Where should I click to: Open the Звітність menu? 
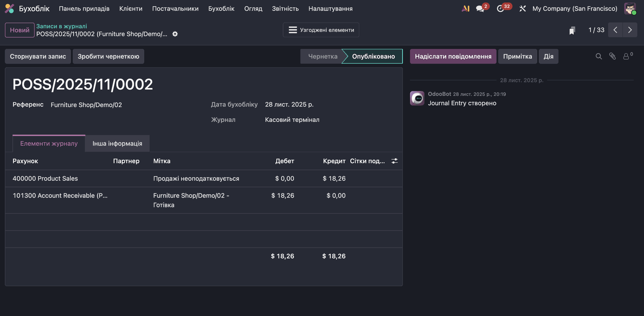285,9
